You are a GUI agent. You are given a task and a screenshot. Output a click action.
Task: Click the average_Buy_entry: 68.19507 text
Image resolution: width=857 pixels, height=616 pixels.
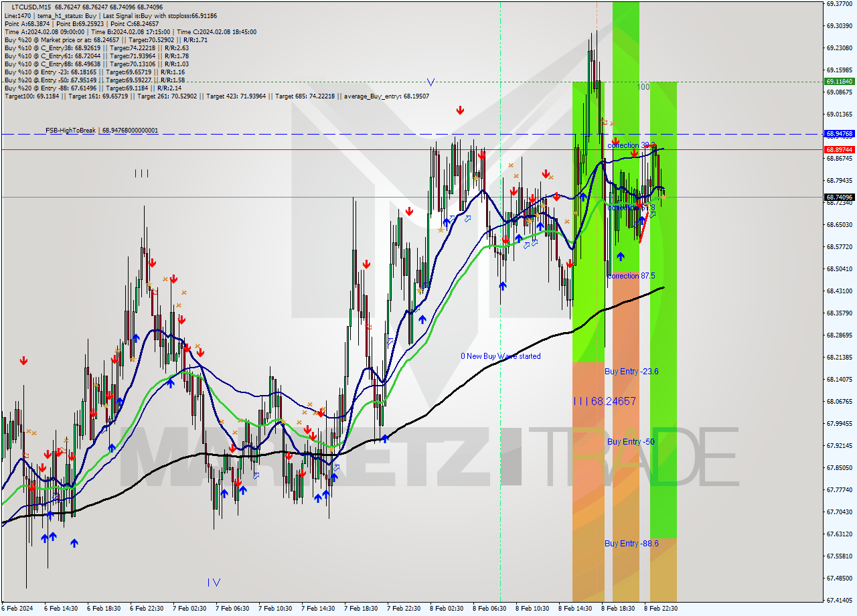point(386,96)
